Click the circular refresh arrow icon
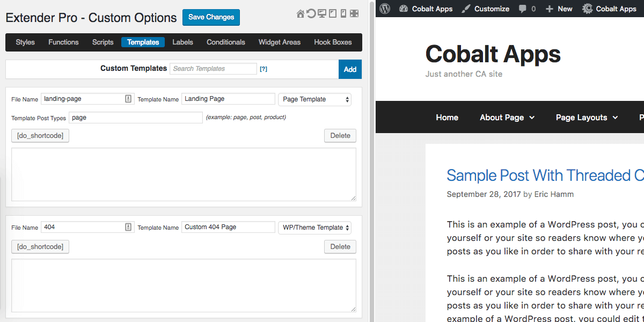Image resolution: width=644 pixels, height=322 pixels. click(311, 13)
